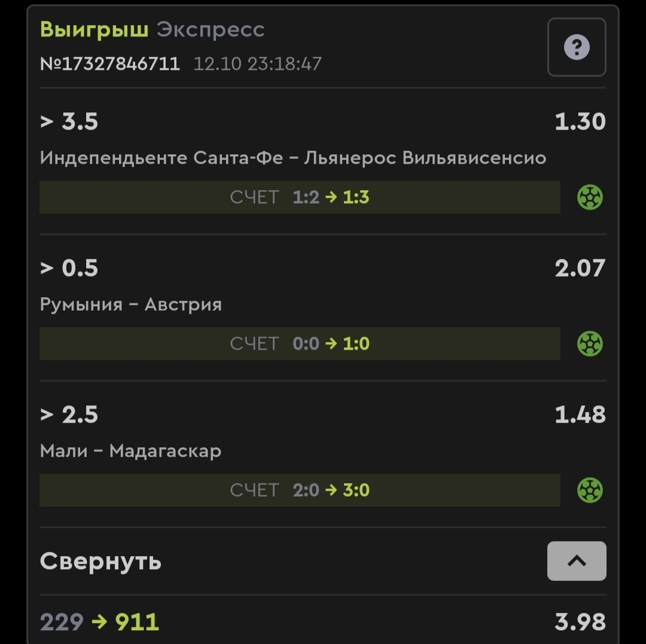Open Индепендьенте Санта-Фе – Льянерос Вильявисенсио match
Screen dimensions: 646x644
tap(292, 158)
